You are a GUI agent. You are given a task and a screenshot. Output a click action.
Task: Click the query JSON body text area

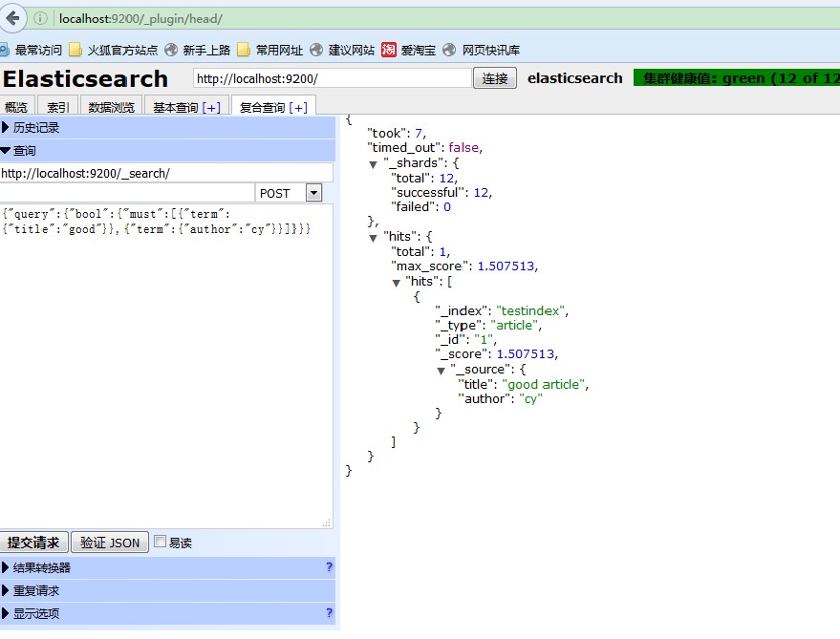[x=166, y=363]
